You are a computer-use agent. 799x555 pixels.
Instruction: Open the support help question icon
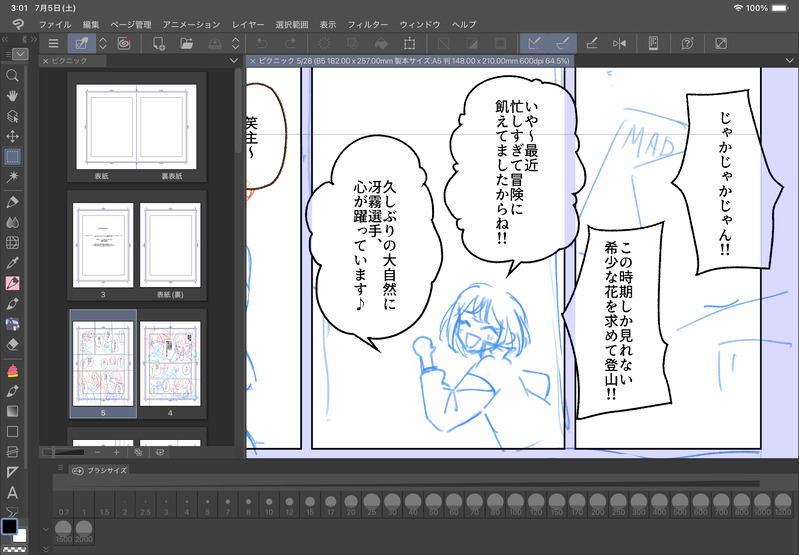point(687,43)
